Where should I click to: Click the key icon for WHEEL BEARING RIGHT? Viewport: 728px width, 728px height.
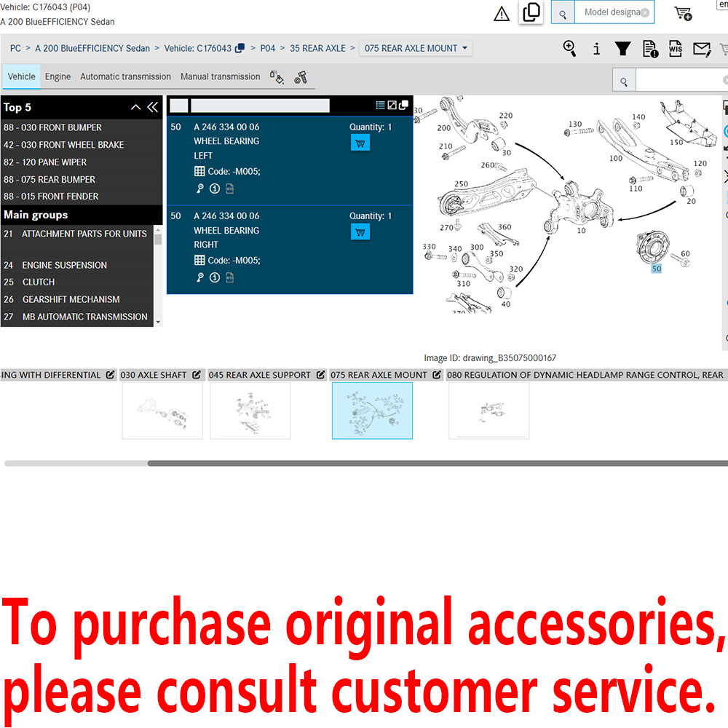(x=199, y=277)
